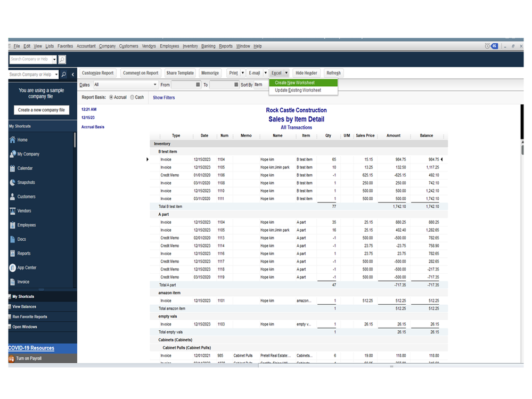This screenshot has height=399, width=532.
Task: Expand the Print button dropdown arrow
Action: coord(243,73)
